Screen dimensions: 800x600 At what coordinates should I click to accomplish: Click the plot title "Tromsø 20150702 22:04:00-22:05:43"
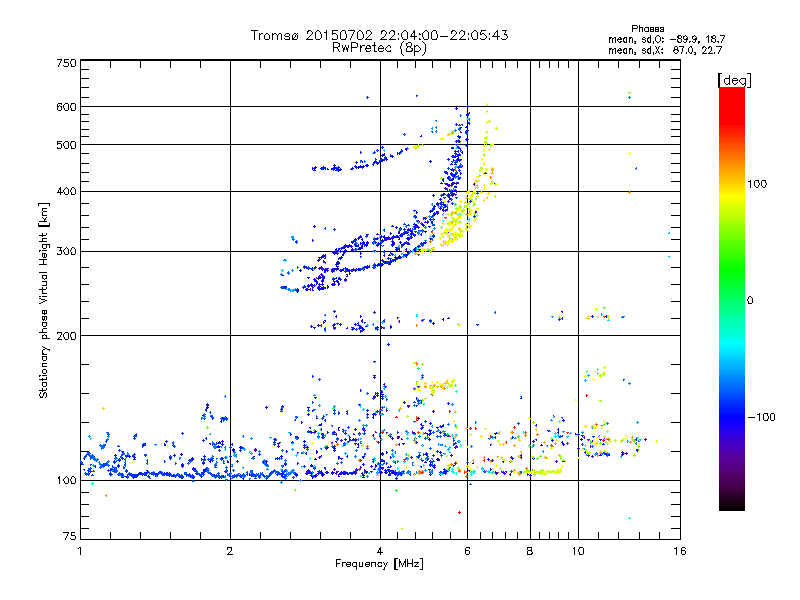(379, 35)
